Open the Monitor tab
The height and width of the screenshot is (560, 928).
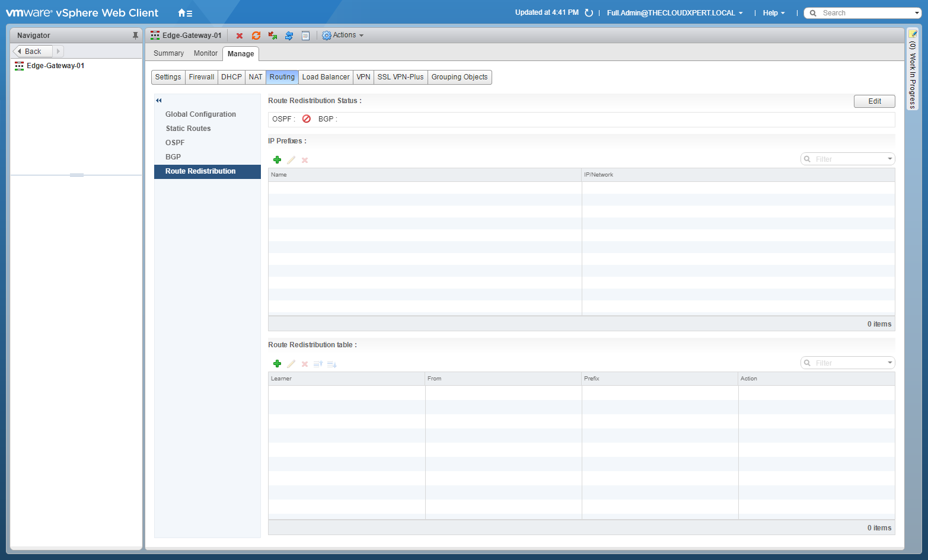[206, 53]
